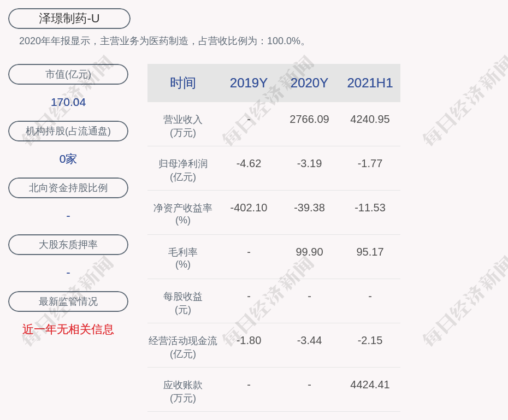
Task: Click the cash flow value -1.80
Action: point(249,341)
